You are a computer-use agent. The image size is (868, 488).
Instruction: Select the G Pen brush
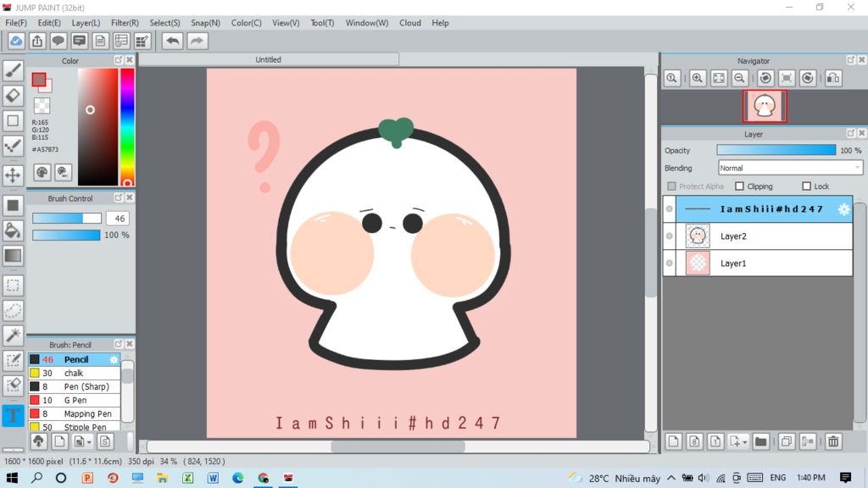click(75, 400)
